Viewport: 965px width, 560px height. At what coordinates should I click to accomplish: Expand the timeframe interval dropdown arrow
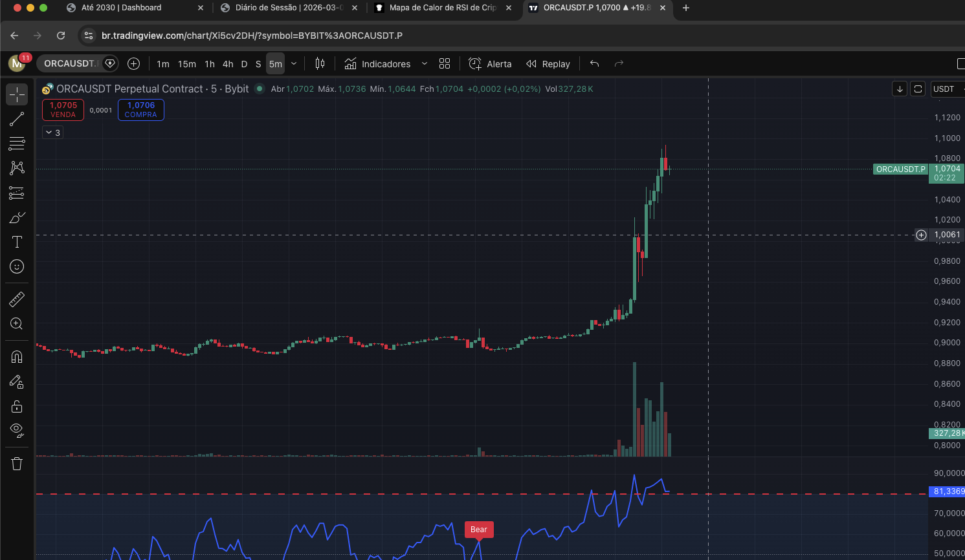294,63
